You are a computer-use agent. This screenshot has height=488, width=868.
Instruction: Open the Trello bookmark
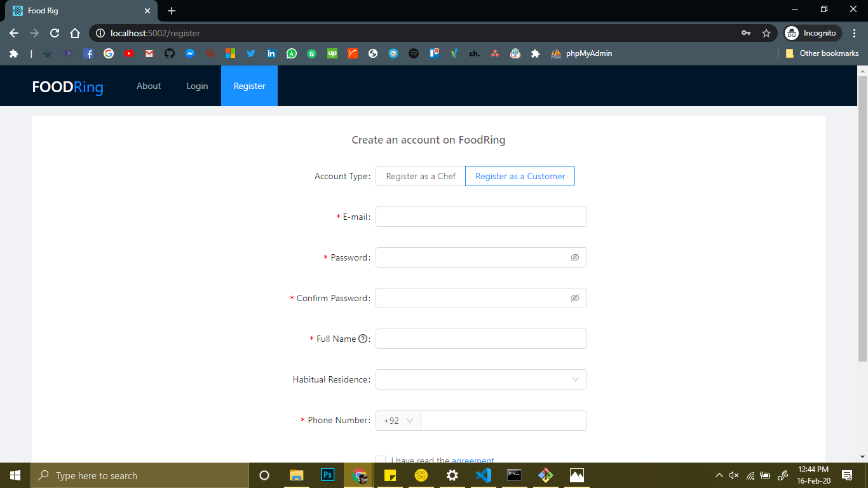pos(434,53)
